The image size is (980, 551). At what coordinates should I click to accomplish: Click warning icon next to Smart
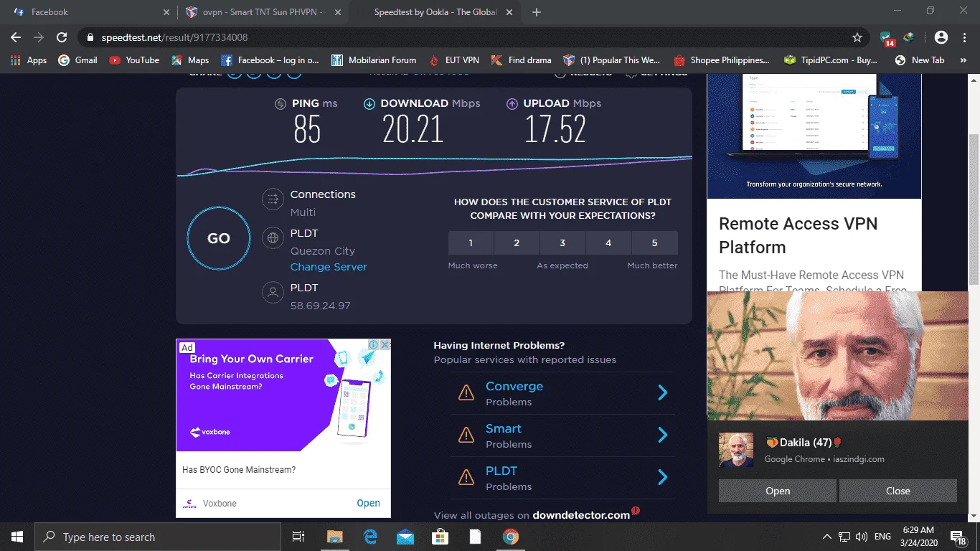click(x=466, y=435)
